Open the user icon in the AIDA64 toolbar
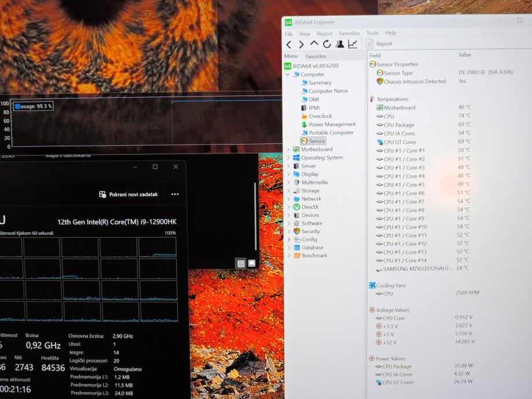The height and width of the screenshot is (399, 532). coord(340,44)
